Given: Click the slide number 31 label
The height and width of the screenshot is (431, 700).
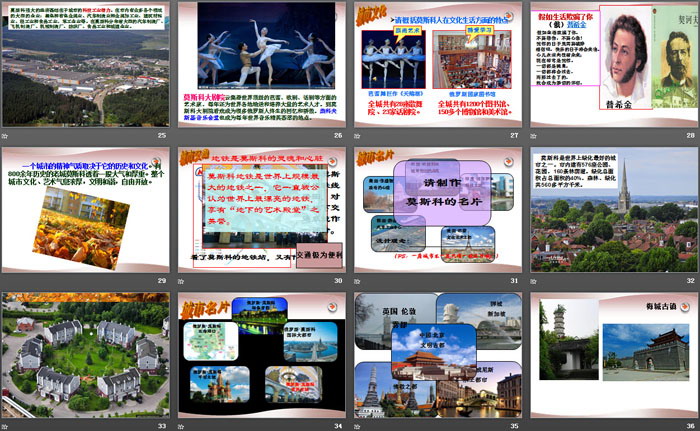Looking at the screenshot, I should click(x=514, y=281).
